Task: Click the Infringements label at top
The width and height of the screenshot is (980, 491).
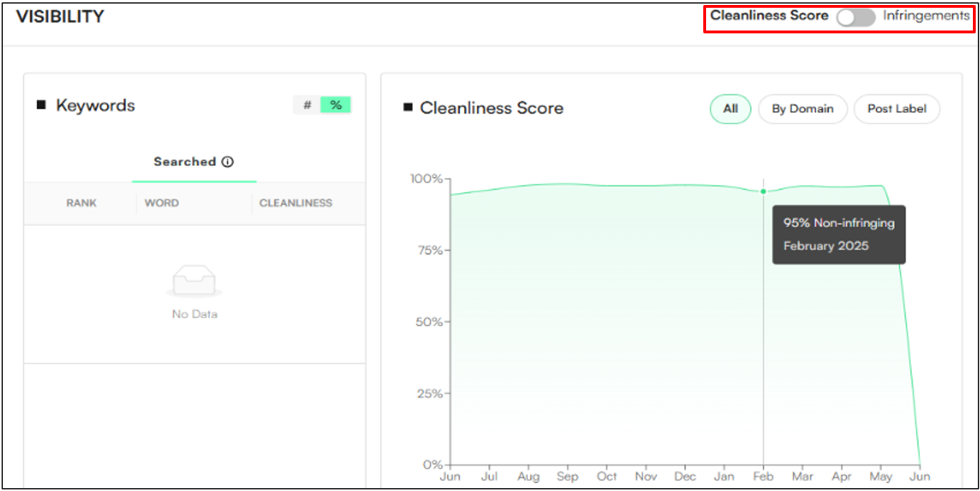Action: click(x=926, y=16)
